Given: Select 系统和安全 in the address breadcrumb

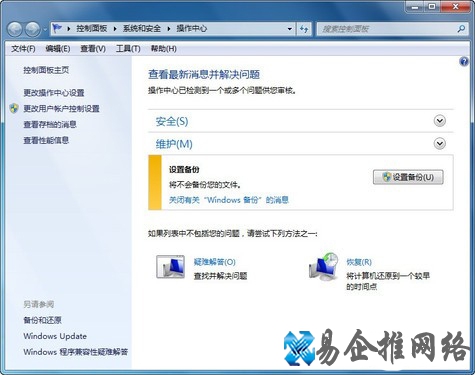Looking at the screenshot, I should (x=142, y=29).
